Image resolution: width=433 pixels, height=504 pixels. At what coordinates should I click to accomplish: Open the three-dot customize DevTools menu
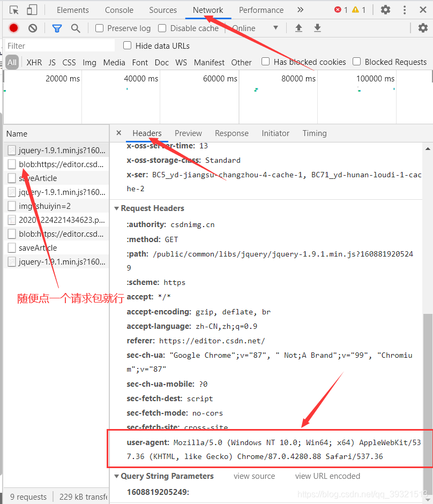pos(405,10)
